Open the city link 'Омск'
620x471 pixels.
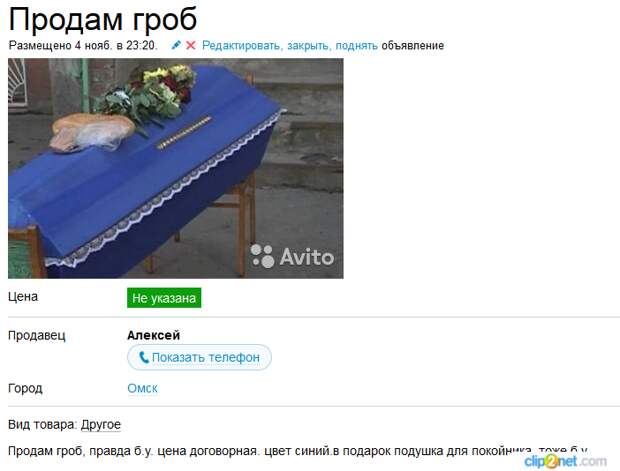[x=142, y=388]
